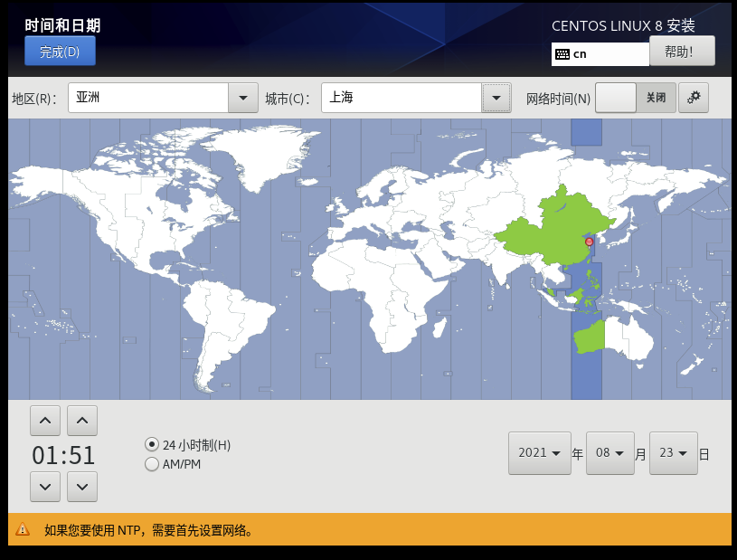Screen dimensions: 737x560
Task: Click Australia on the timezone map
Action: [x=613, y=338]
